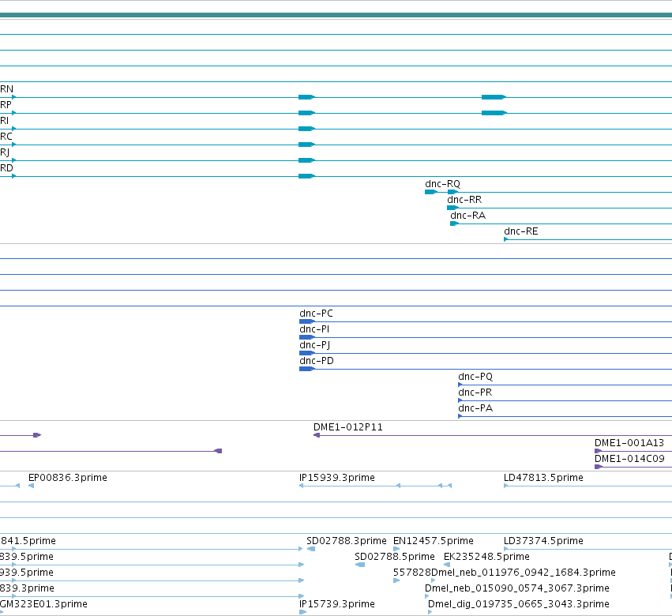Click the 557828Dmel_neb_011976_0942_1684.3prime label

coord(504,573)
